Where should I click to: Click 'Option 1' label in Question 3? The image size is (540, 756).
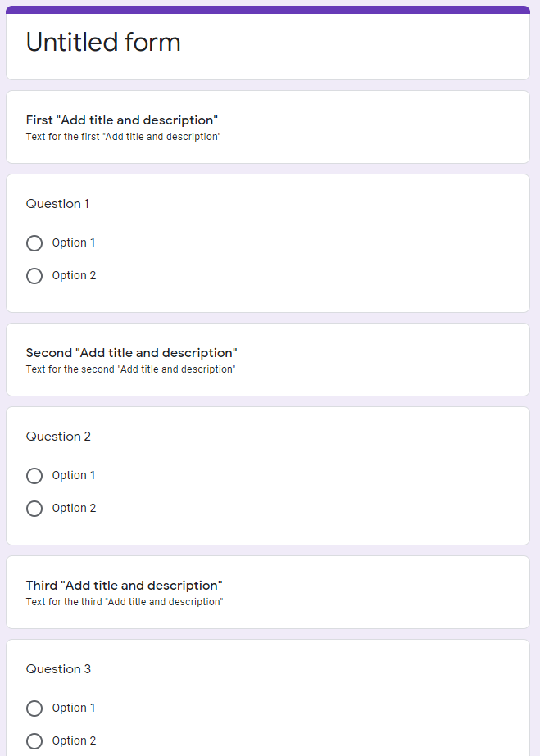[74, 708]
